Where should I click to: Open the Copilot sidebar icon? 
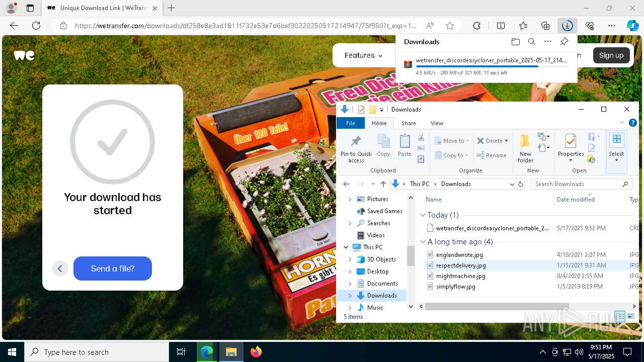coord(633,26)
